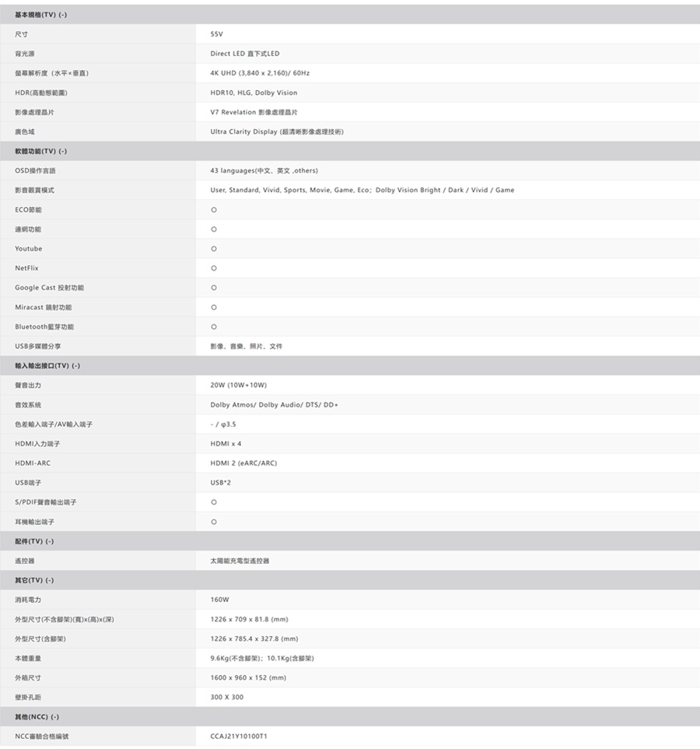Select the 'Ultra Clarity Display' value
Image resolution: width=700 pixels, height=749 pixels.
(x=277, y=132)
